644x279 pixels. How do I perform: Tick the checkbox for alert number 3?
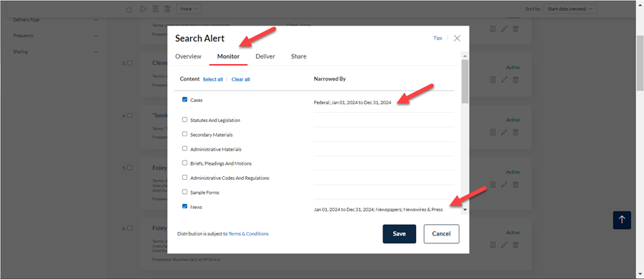(130, 63)
